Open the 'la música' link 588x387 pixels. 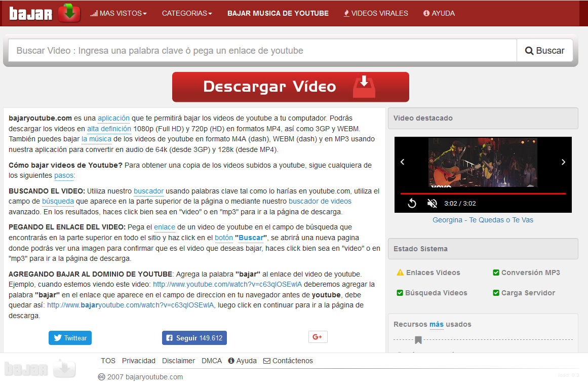click(x=96, y=139)
